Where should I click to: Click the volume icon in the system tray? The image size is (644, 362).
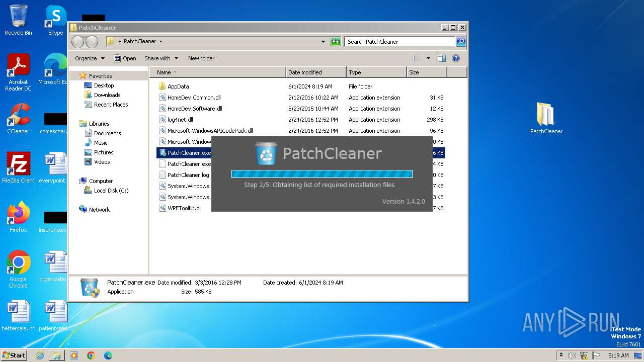tap(572, 355)
